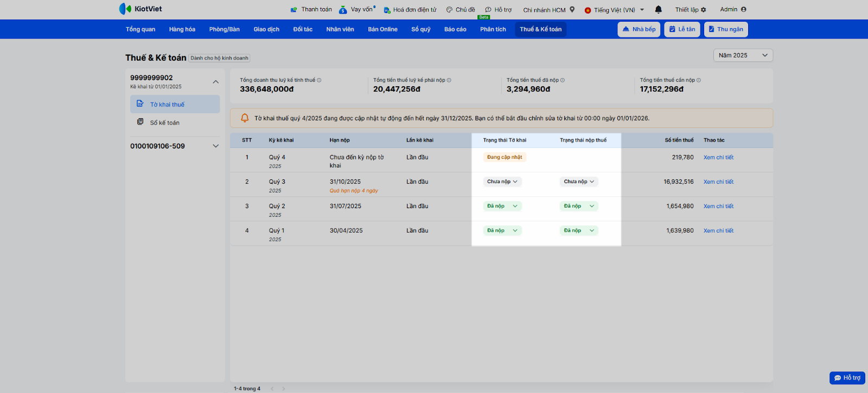The height and width of the screenshot is (393, 868).
Task: Click the Chi nhánh HCM branch location pin
Action: click(572, 9)
